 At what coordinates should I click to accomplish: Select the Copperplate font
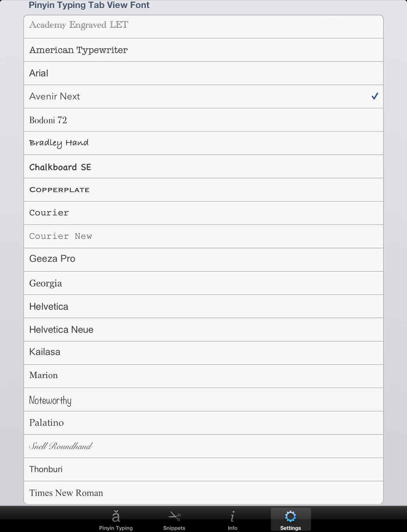click(203, 190)
